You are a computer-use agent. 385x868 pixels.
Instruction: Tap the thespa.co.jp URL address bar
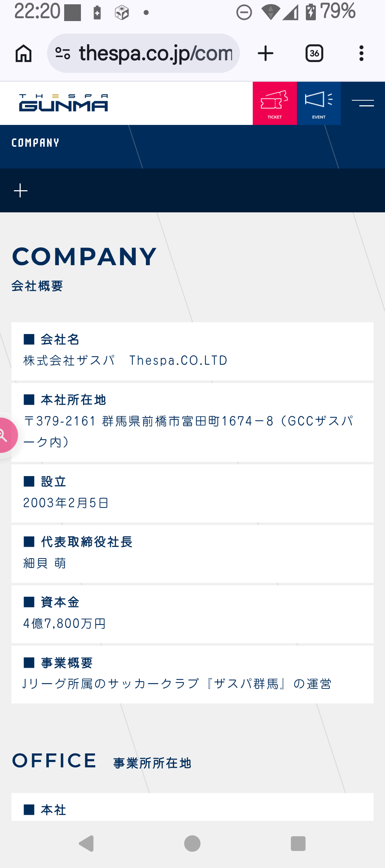[x=155, y=54]
